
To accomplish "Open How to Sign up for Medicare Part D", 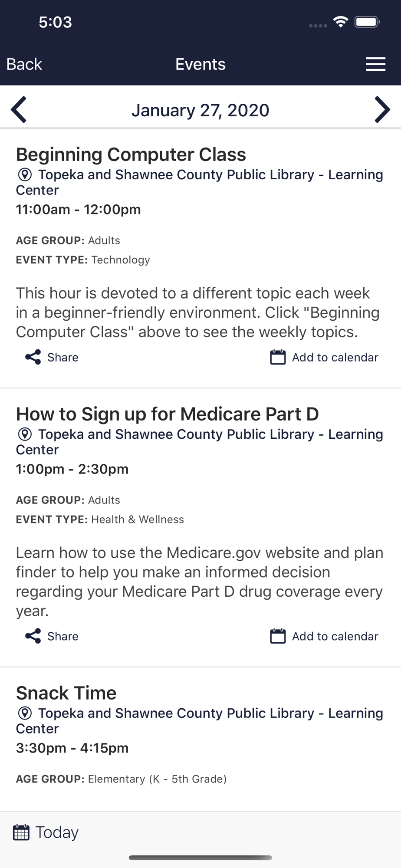I will (x=168, y=414).
